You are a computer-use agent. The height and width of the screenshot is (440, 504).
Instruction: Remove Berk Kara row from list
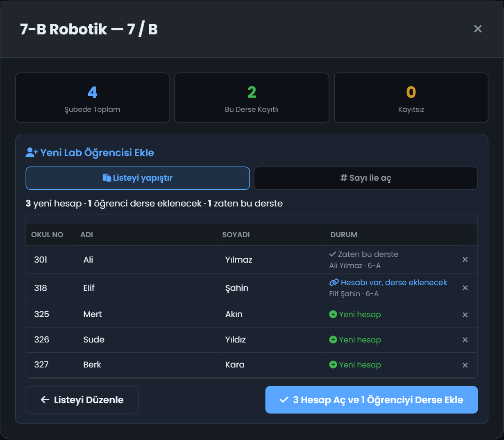(x=465, y=365)
